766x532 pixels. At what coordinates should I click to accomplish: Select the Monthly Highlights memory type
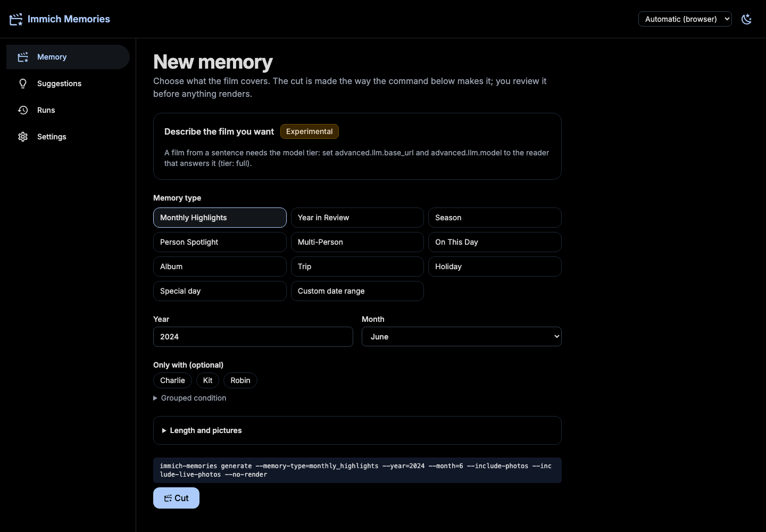tap(220, 218)
